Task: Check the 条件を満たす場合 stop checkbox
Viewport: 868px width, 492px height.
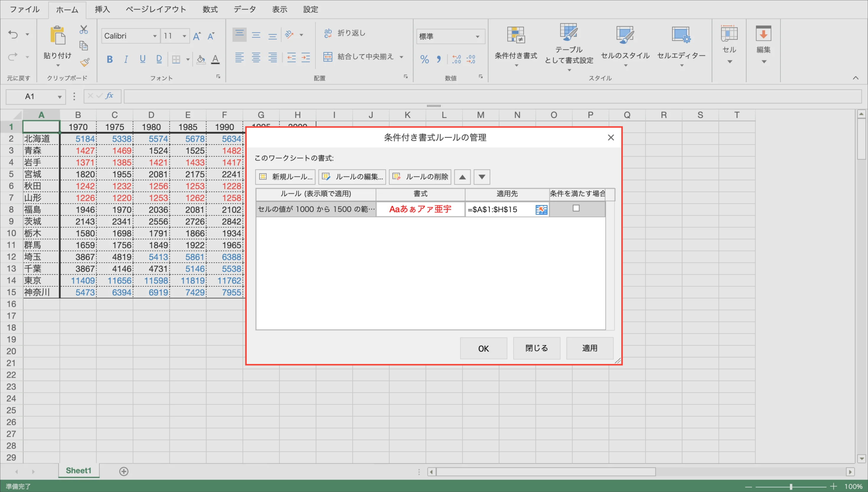Action: [576, 208]
